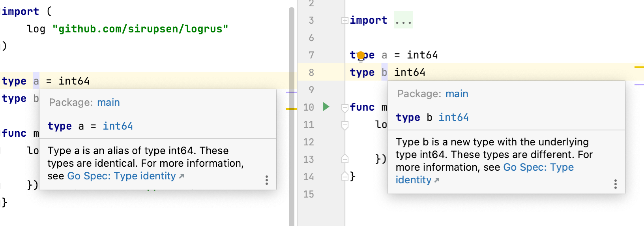Click identifier 'b' on line 8
644x226 pixels.
pos(384,72)
